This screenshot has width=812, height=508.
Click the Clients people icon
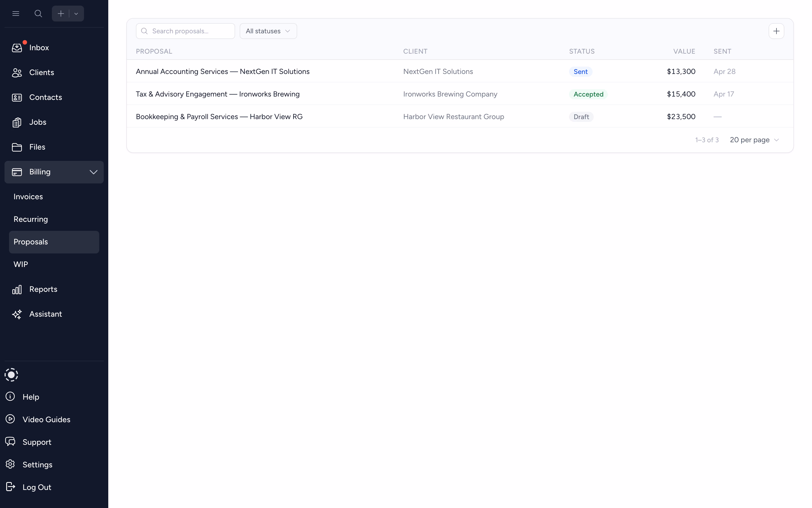[17, 73]
